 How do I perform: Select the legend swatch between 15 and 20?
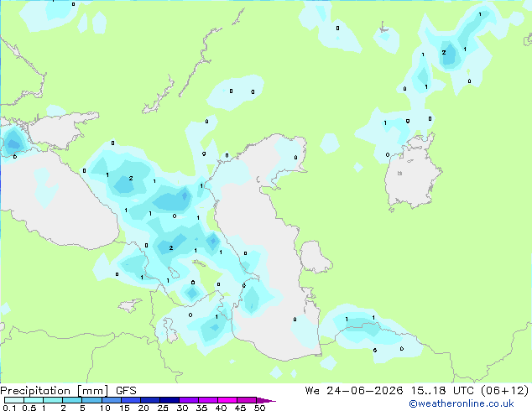coord(130,400)
